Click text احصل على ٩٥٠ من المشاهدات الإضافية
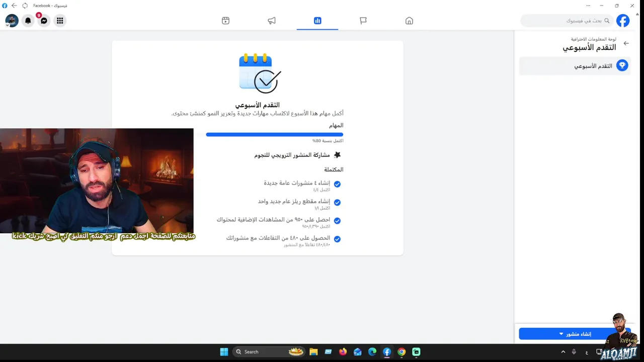This screenshot has width=644, height=362. click(273, 220)
